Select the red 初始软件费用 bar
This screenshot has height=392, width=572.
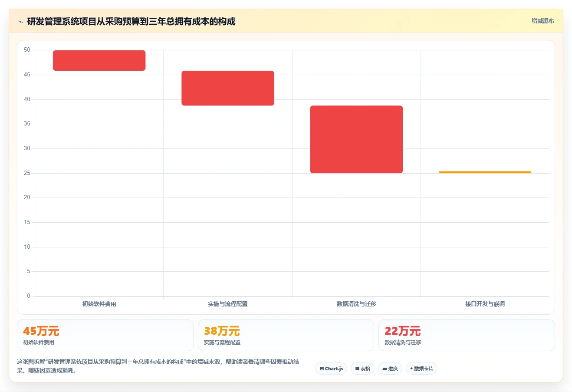point(99,60)
